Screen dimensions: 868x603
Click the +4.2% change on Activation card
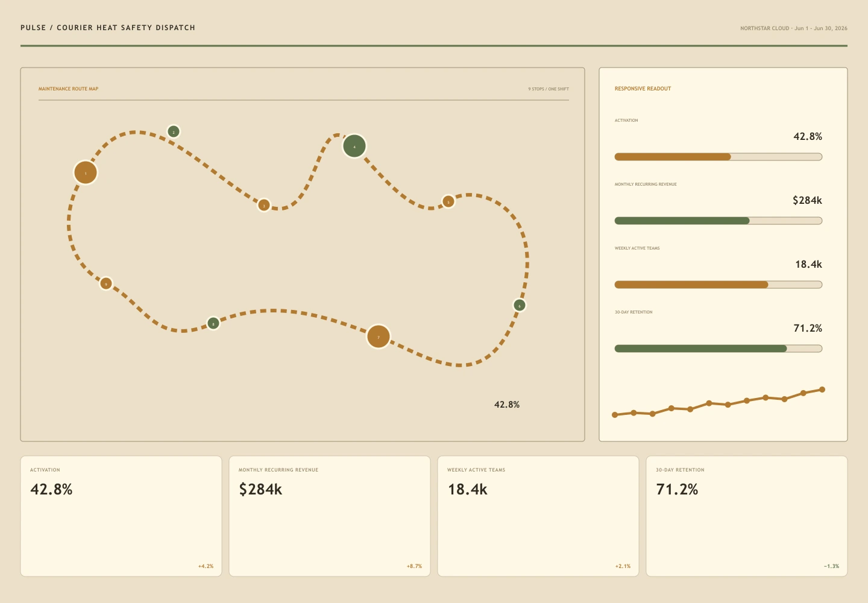coord(206,566)
